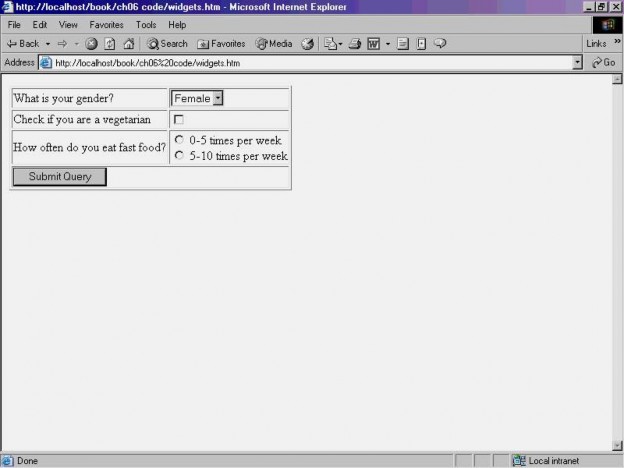Go to the Home page icon
Image resolution: width=624 pixels, height=468 pixels.
[x=128, y=44]
